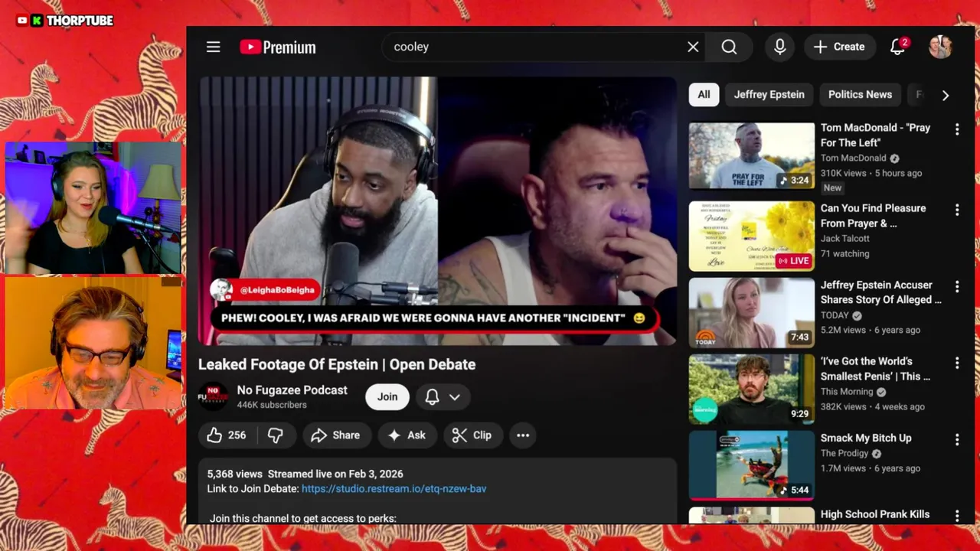Viewport: 980px width, 551px height.
Task: Create a Clip with the scissors button
Action: [x=472, y=435]
